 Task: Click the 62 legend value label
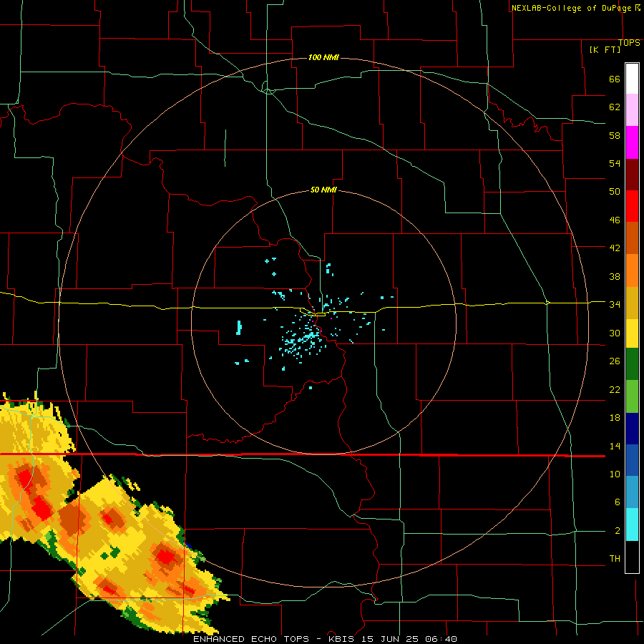[615, 107]
